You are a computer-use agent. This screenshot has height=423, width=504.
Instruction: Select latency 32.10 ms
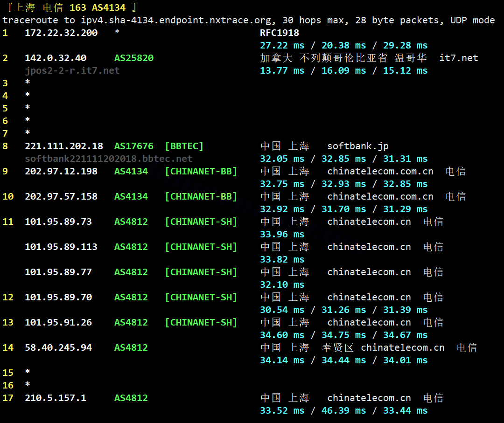(282, 284)
